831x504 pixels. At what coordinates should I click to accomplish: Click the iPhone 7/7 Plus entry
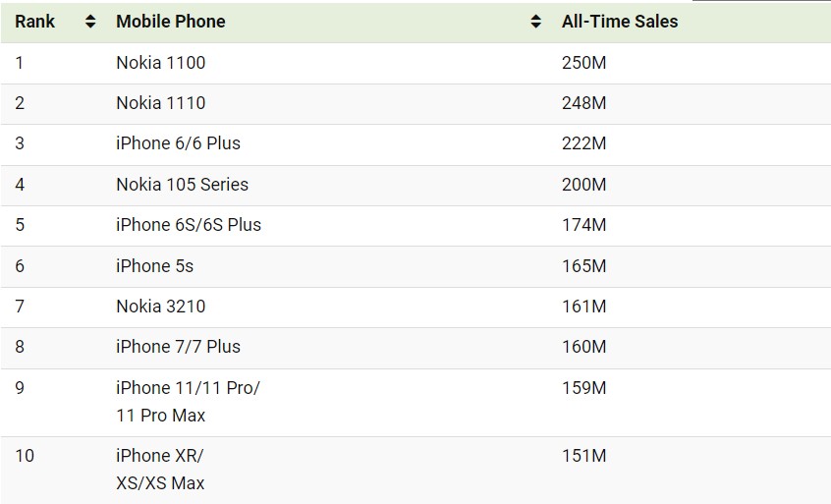click(178, 347)
